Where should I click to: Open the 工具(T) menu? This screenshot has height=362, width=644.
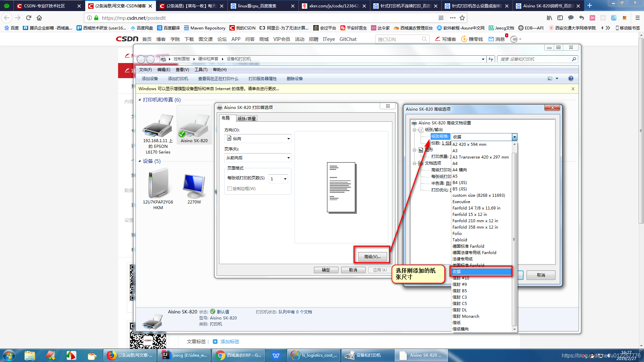(201, 70)
